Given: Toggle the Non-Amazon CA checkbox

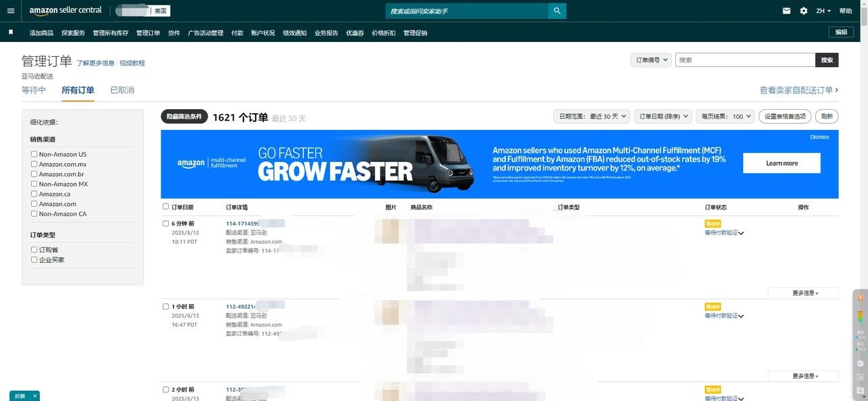Looking at the screenshot, I should [34, 213].
